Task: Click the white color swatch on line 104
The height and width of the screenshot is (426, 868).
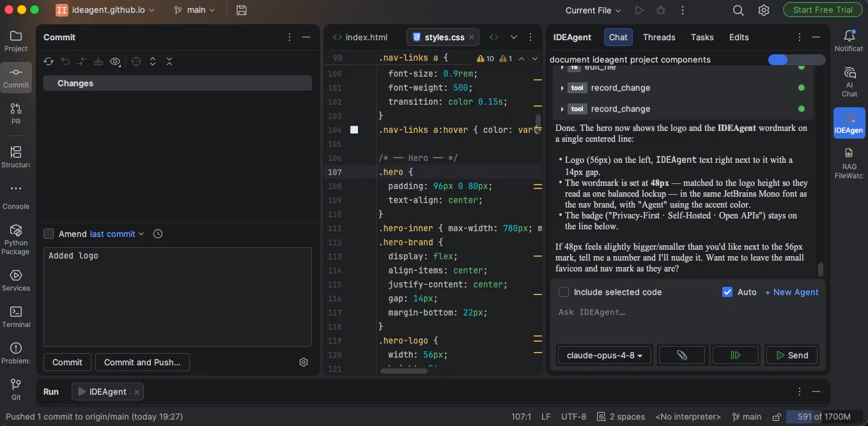Action: (x=354, y=130)
